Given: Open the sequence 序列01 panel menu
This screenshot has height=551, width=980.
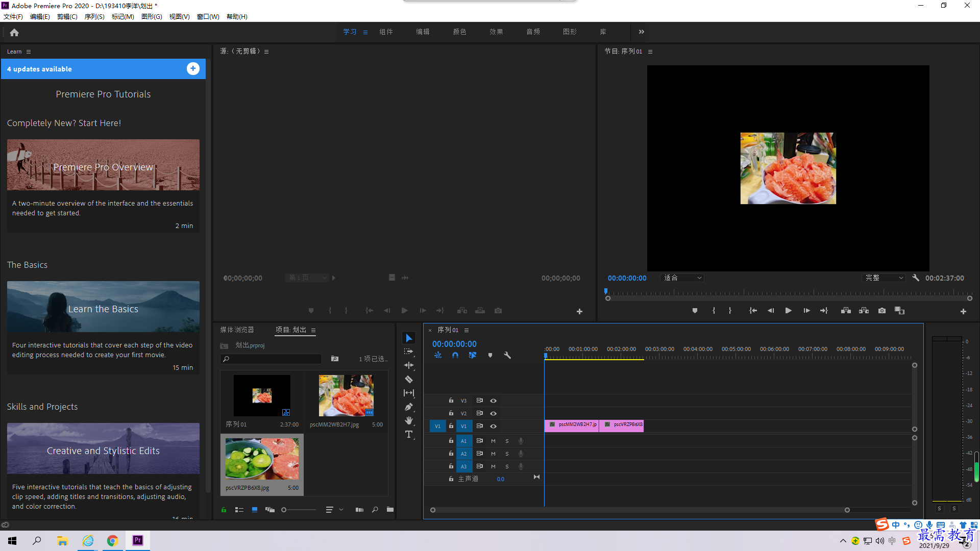Looking at the screenshot, I should point(467,330).
